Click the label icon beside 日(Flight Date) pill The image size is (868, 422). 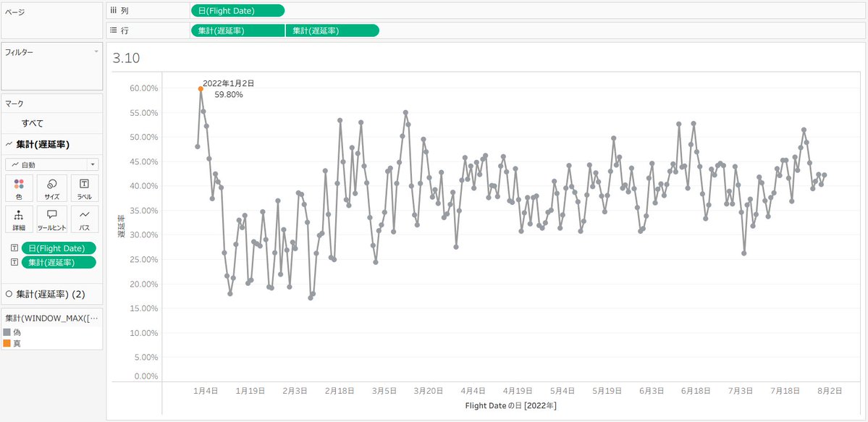[14, 248]
